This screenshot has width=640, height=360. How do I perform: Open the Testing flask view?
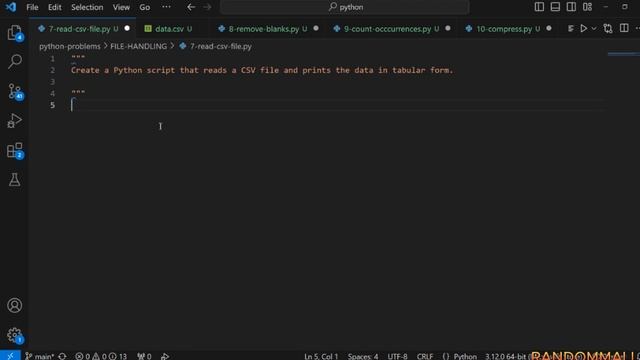15,180
